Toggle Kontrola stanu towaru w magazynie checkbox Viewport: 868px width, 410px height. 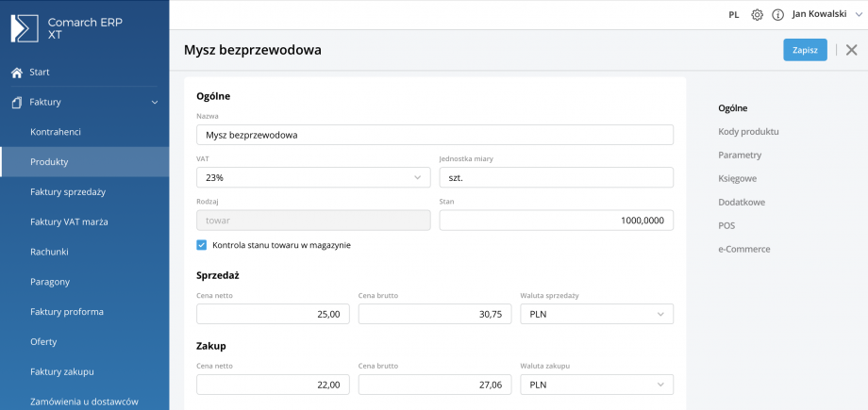tap(202, 245)
